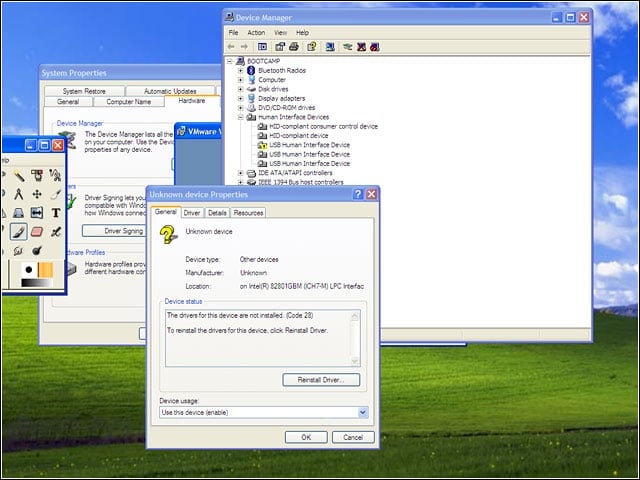Click the black-to-white gradient swatch
The width and height of the screenshot is (640, 480).
[x=37, y=283]
